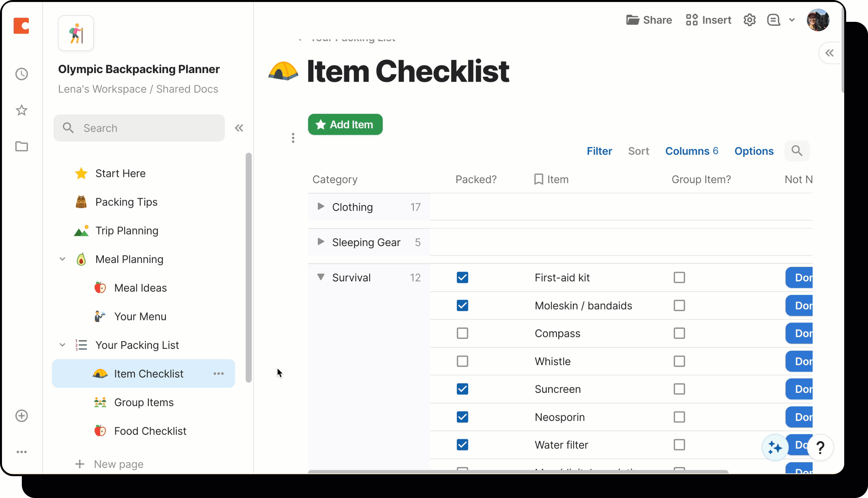Click the Coda home logo icon
The width and height of the screenshot is (868, 498).
(21, 26)
